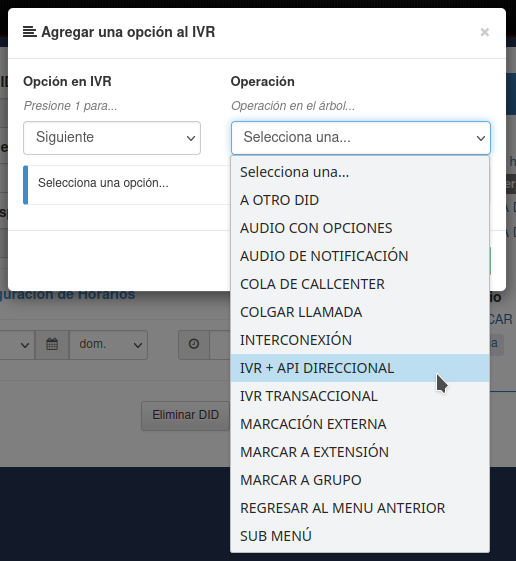Open the Siguiente option dropdown
This screenshot has width=516, height=561.
point(112,138)
